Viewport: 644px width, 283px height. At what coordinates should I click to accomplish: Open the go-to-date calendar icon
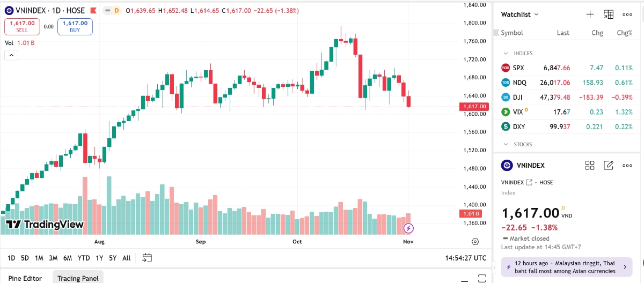coord(147,258)
